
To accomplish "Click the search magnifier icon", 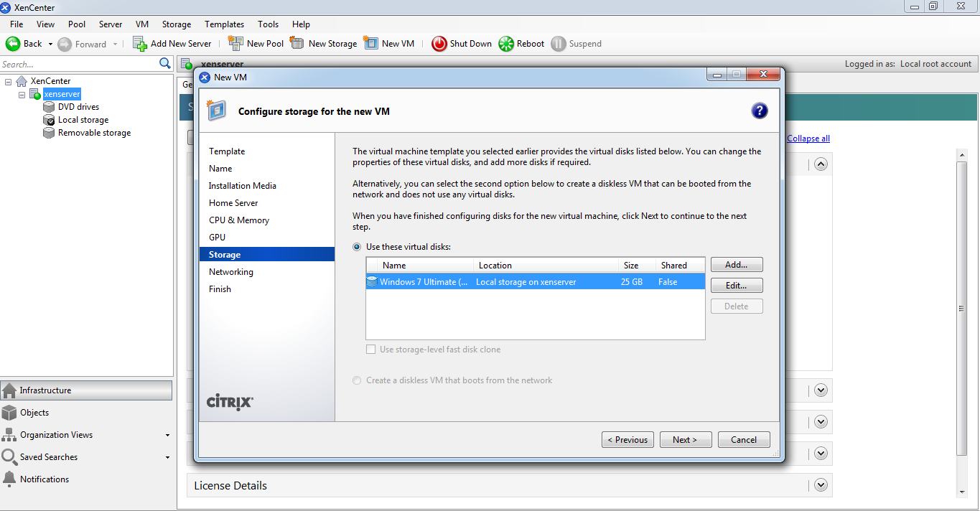I will (x=165, y=64).
